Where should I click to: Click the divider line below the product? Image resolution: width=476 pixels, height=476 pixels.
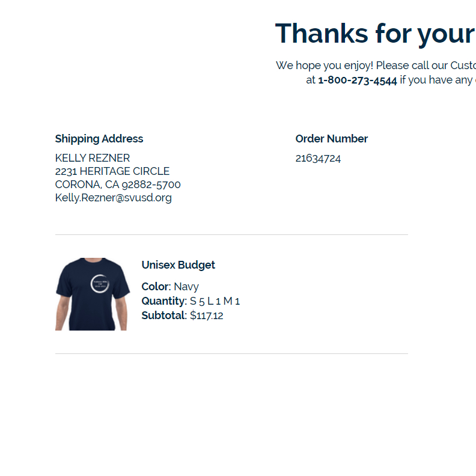pyautogui.click(x=231, y=353)
